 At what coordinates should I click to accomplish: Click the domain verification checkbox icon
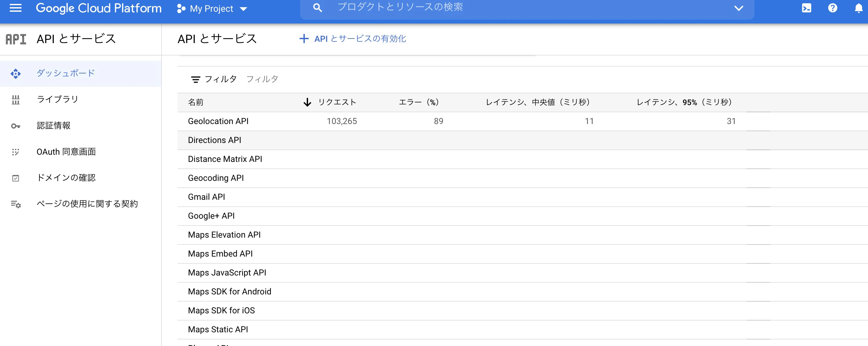[x=16, y=178]
